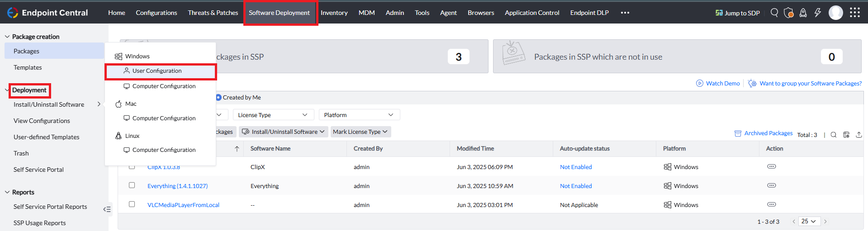Click the user profile avatar
Viewport: 868px width, 231px height.
click(x=835, y=13)
